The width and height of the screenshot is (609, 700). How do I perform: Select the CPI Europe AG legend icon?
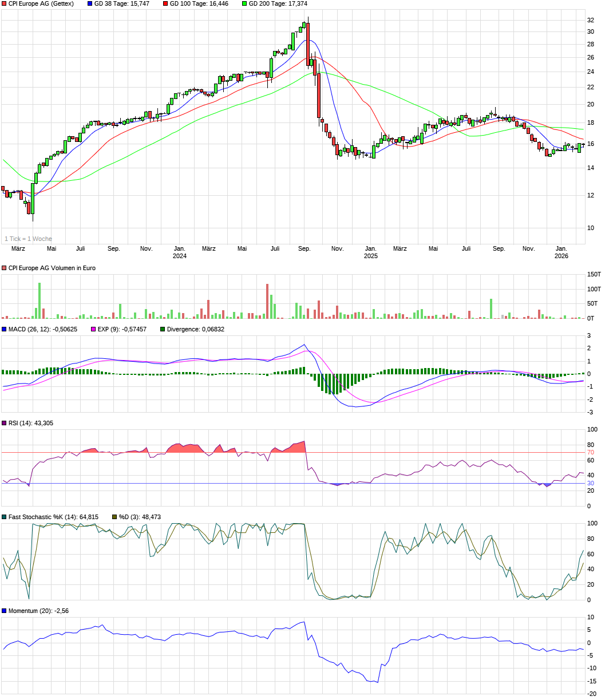(4, 5)
